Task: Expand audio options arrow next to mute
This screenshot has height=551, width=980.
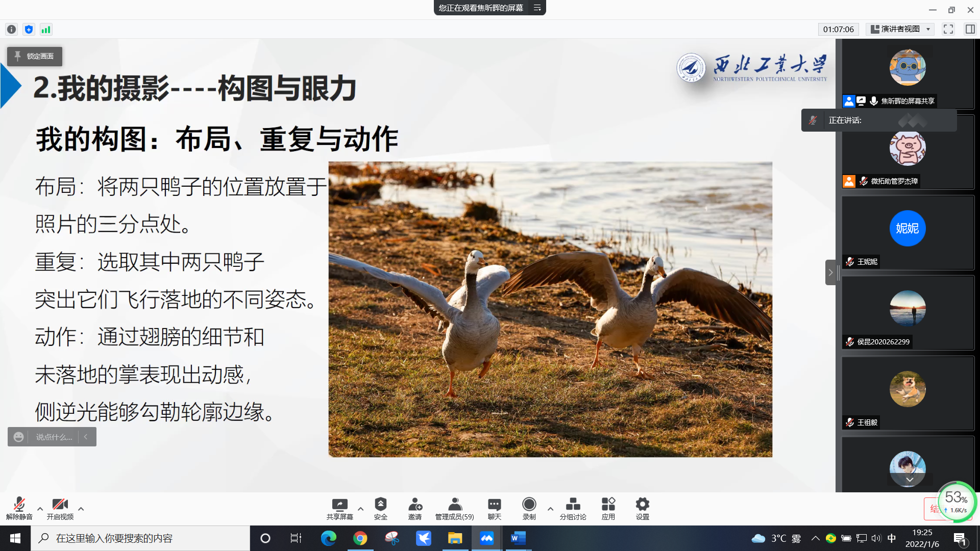Action: point(40,509)
